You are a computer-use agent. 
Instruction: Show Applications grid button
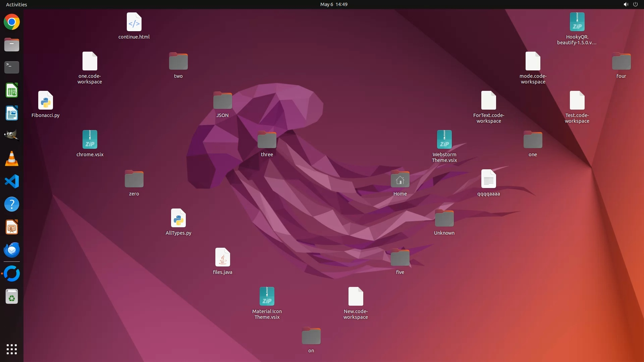point(12,349)
